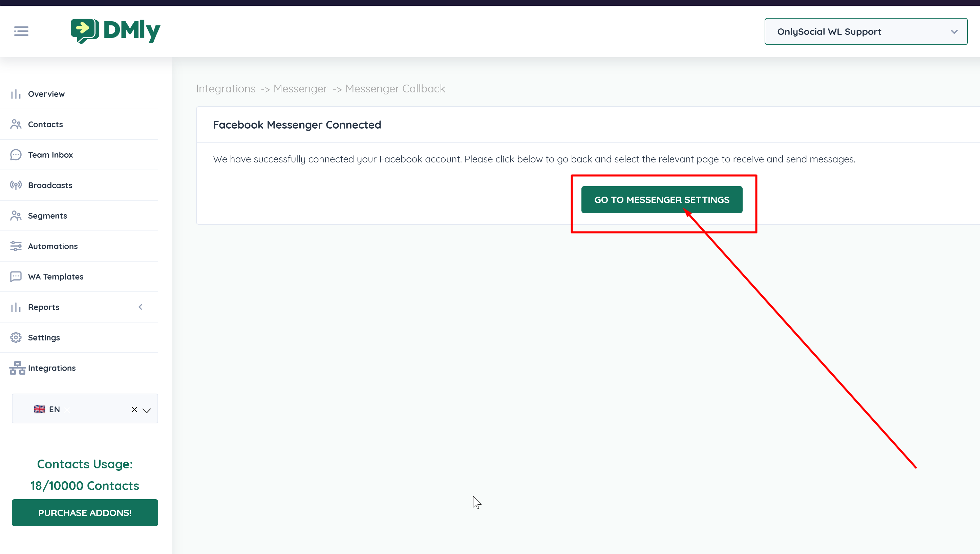Click the Team Inbox chat bubble icon
Image resolution: width=980 pixels, height=554 pixels.
point(16,155)
